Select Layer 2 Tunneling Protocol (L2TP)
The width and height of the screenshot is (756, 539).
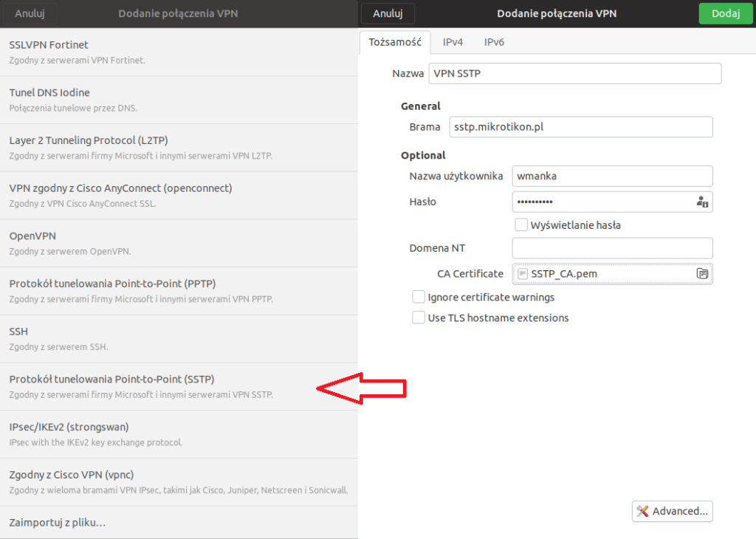pos(179,148)
